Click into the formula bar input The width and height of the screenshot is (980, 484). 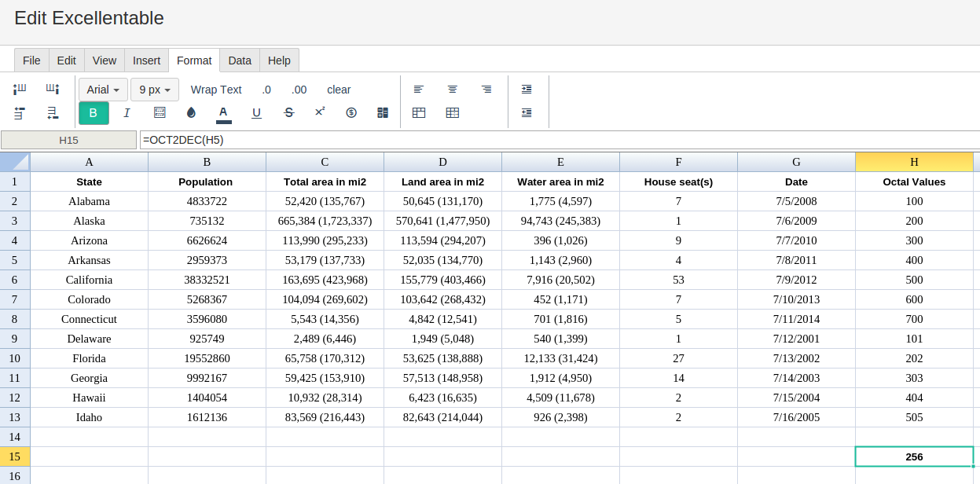pos(560,140)
